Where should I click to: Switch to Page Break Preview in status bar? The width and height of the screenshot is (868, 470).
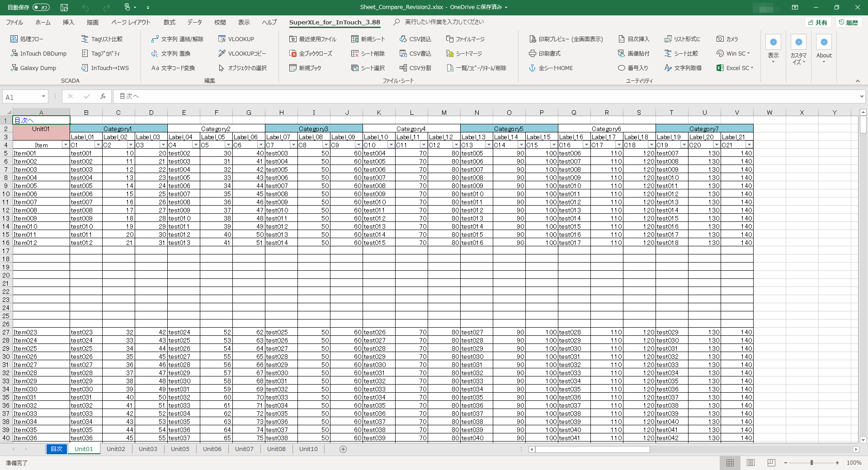coord(771,463)
